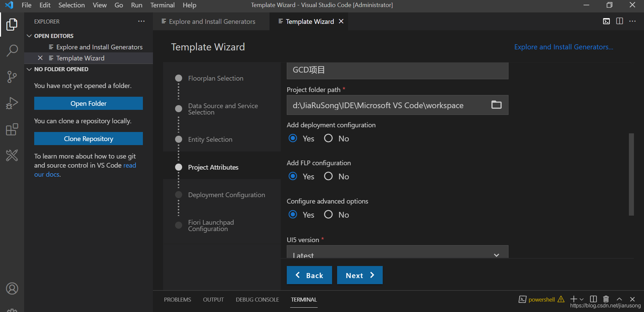Open the Explorer view in activity bar
This screenshot has width=644, height=312.
pyautogui.click(x=12, y=25)
